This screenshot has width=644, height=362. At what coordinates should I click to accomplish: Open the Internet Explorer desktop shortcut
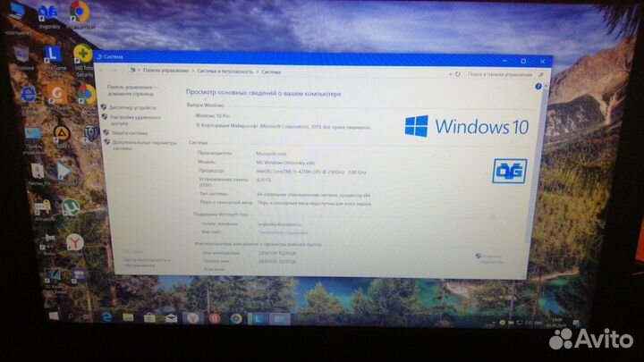point(29,98)
